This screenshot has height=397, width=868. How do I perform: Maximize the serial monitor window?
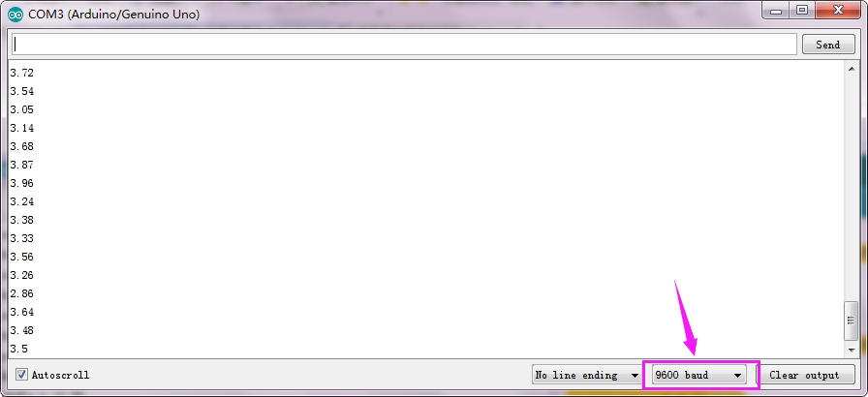(801, 10)
